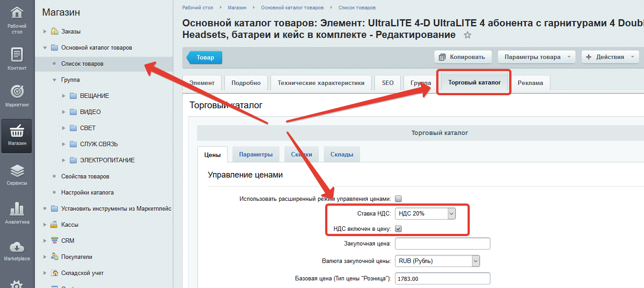
Task: Click the Копировать button
Action: tap(463, 57)
